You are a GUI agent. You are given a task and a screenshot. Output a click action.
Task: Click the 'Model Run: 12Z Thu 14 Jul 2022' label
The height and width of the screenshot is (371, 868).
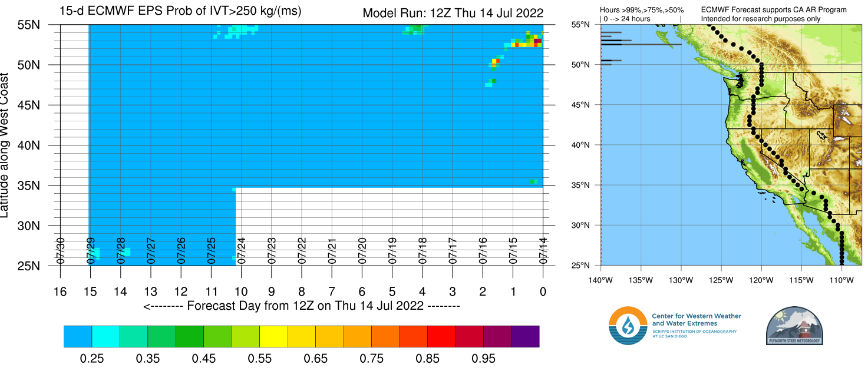(x=453, y=12)
